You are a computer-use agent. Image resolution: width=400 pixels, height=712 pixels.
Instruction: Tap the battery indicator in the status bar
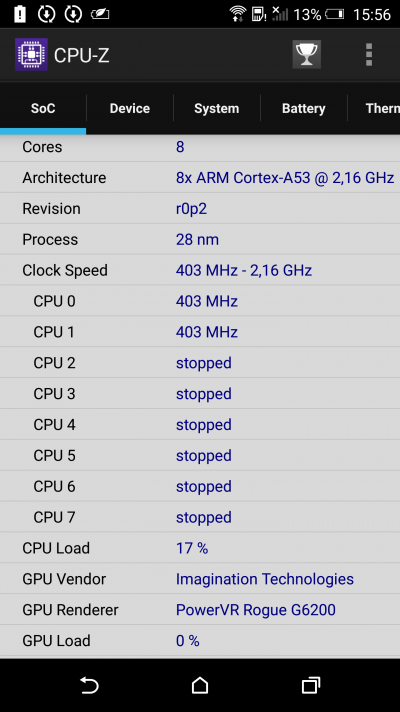[335, 14]
